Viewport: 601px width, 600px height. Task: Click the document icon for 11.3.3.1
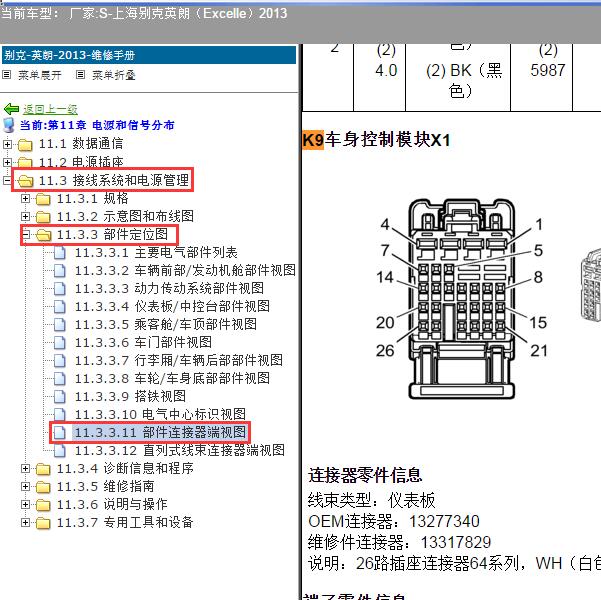(x=60, y=253)
